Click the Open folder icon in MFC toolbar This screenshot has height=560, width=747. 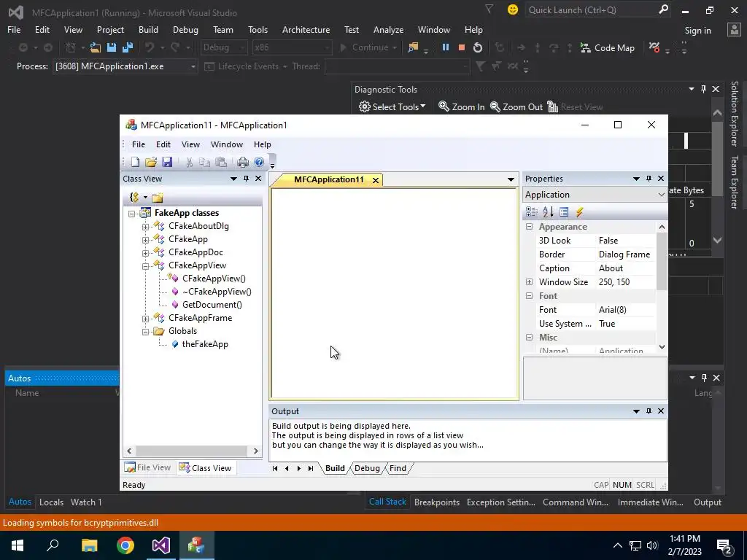[x=151, y=162]
